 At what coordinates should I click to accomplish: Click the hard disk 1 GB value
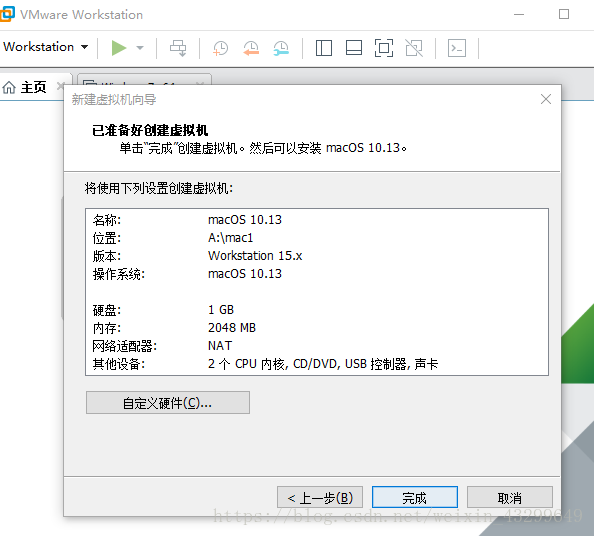[221, 310]
